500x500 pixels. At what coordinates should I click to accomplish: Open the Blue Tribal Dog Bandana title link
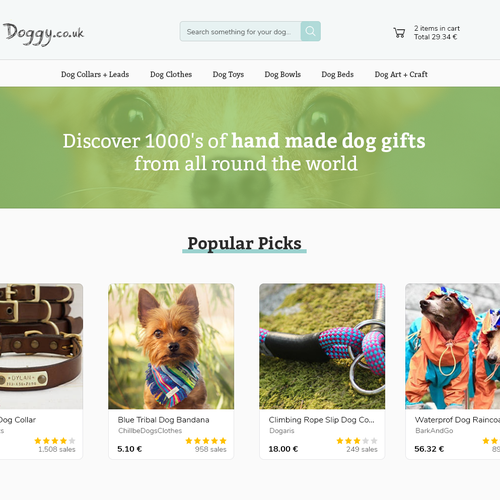pos(163,420)
